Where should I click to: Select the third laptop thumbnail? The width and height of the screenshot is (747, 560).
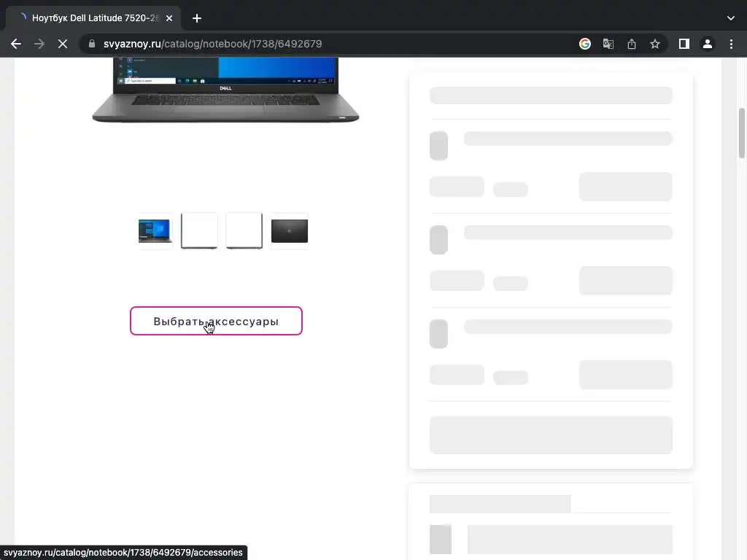244,231
